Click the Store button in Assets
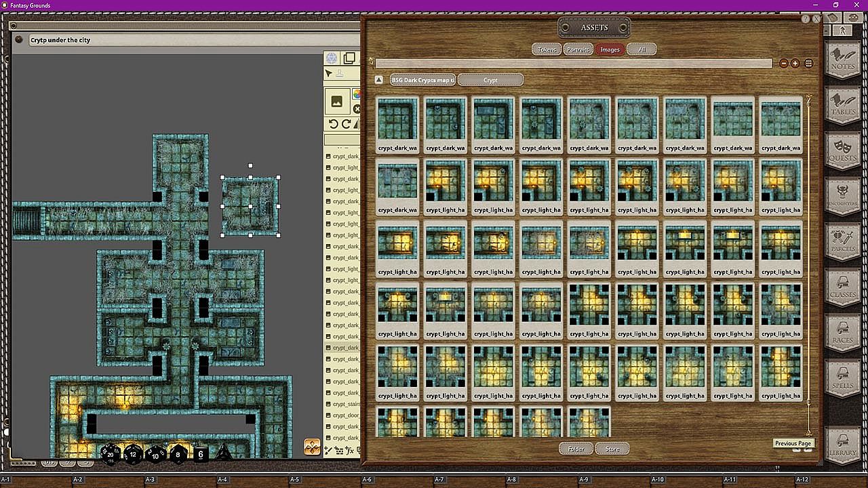Image resolution: width=868 pixels, height=488 pixels. (x=612, y=449)
